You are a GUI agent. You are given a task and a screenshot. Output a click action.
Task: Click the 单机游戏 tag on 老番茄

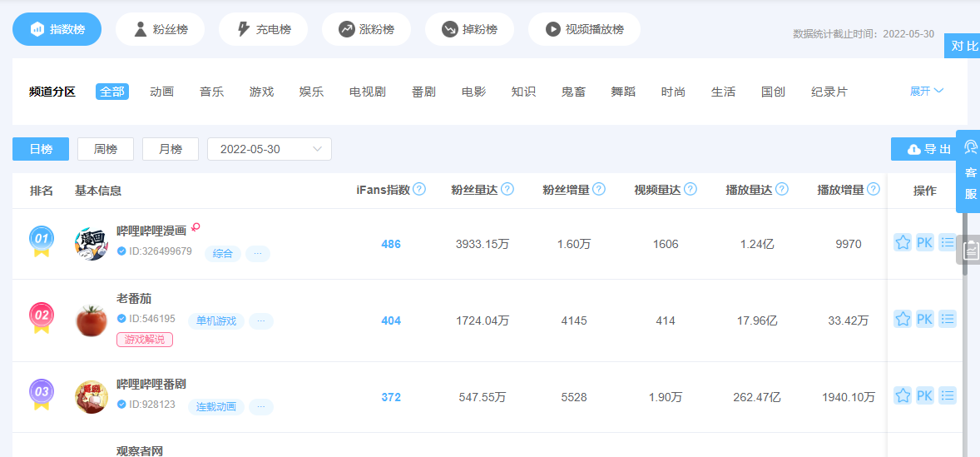(216, 321)
